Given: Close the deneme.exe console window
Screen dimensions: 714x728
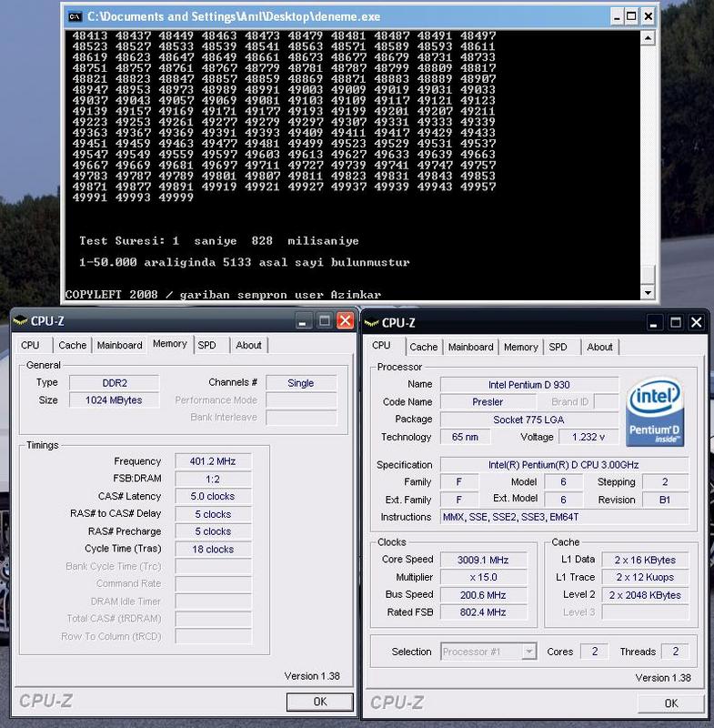Looking at the screenshot, I should [649, 16].
